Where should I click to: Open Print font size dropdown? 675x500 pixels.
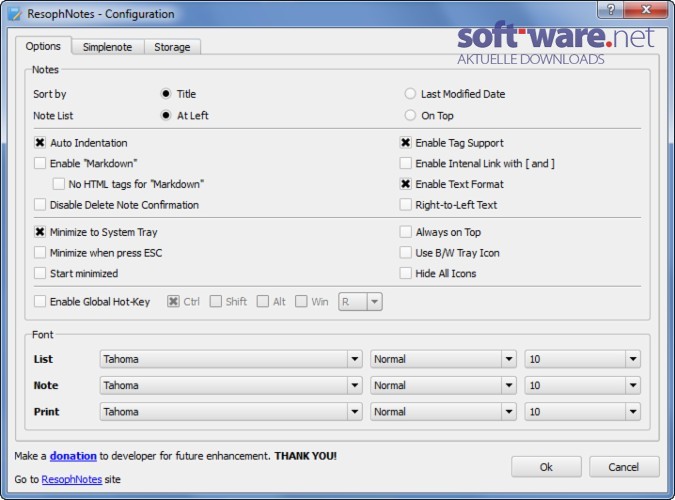pyautogui.click(x=582, y=411)
